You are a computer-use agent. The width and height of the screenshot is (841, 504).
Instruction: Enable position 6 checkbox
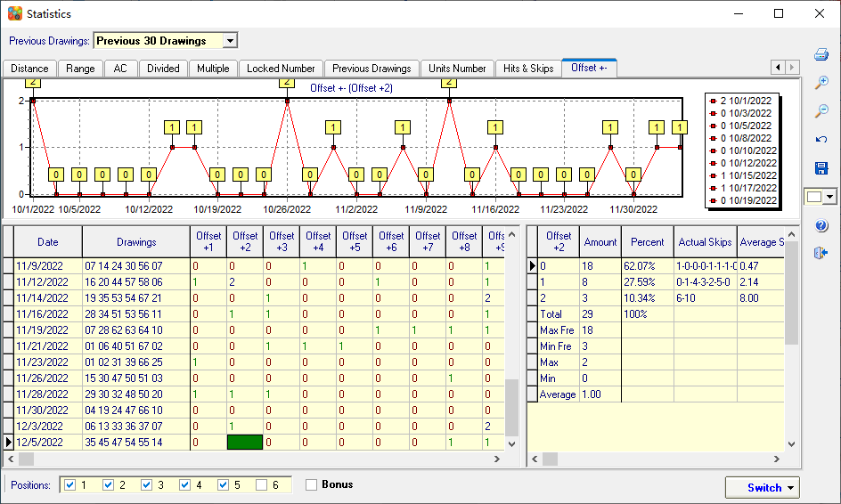261,485
